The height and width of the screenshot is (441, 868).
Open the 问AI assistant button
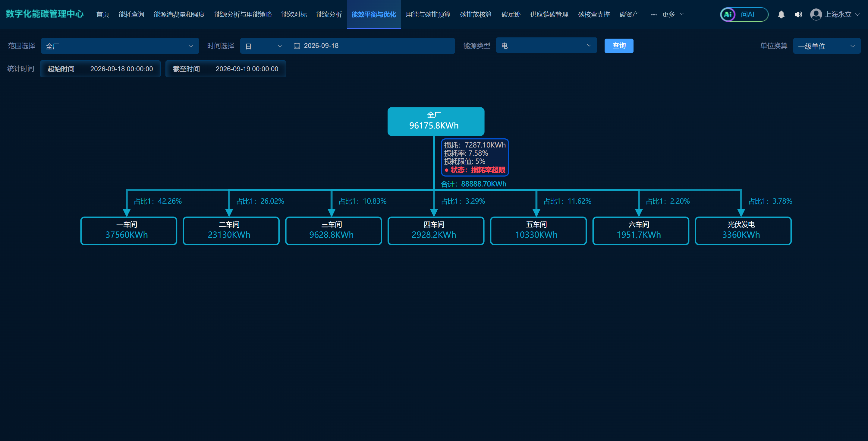tap(744, 14)
